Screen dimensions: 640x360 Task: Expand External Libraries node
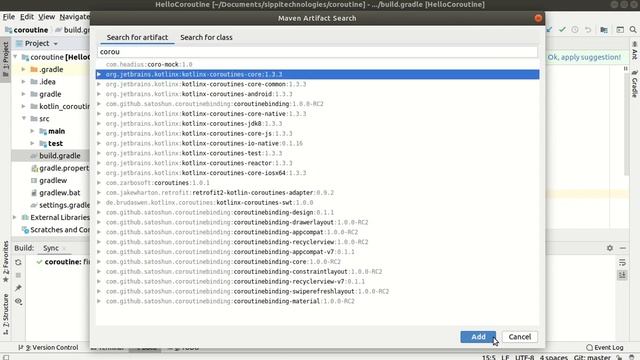(x=15, y=217)
